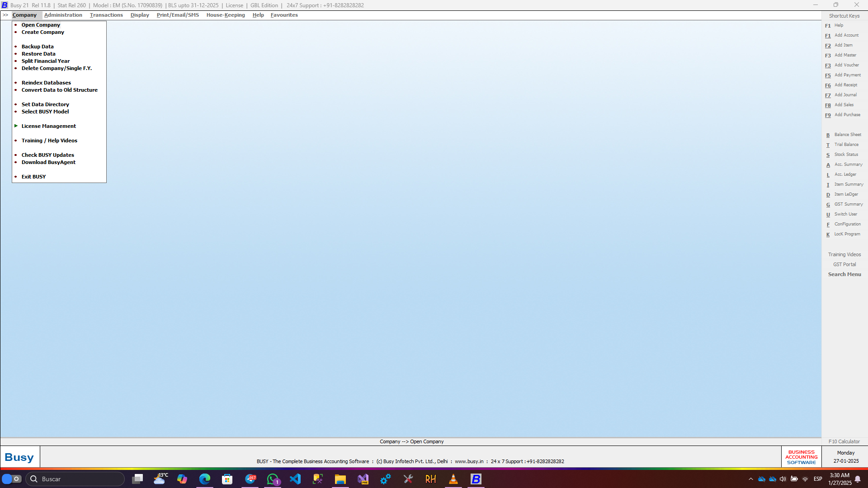Open the Favourites menu
This screenshot has height=488, width=868.
point(284,15)
